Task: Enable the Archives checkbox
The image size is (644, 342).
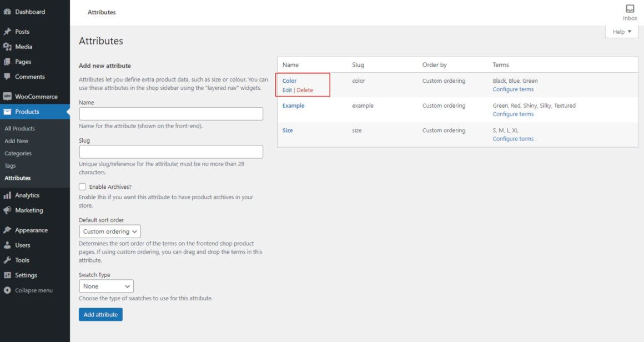Action: pos(83,187)
